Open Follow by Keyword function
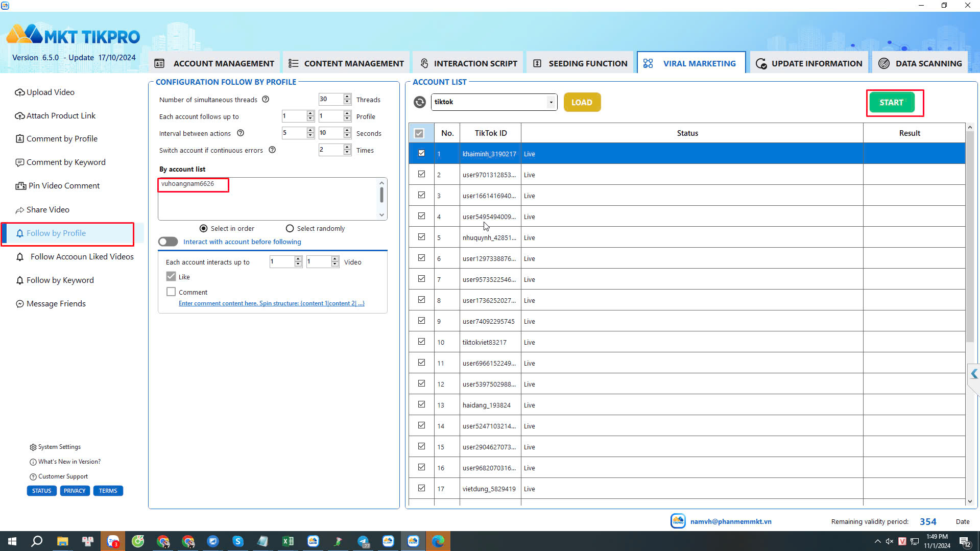The width and height of the screenshot is (980, 551). (x=54, y=280)
